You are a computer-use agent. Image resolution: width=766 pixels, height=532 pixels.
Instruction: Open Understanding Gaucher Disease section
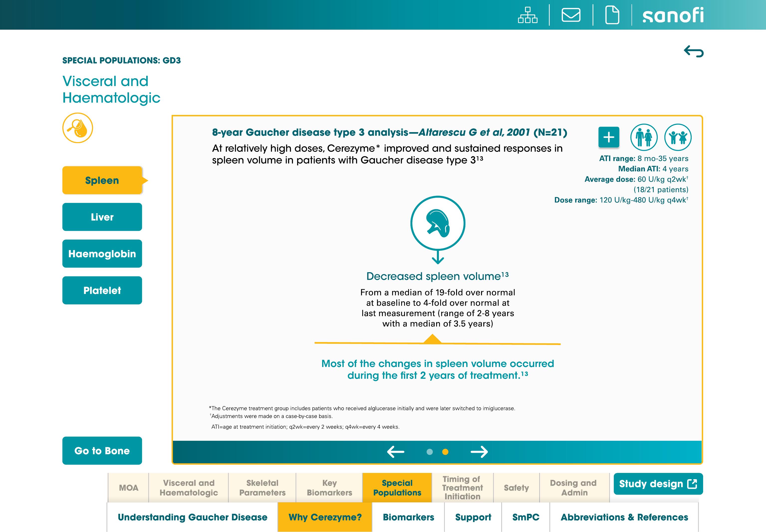[193, 517]
